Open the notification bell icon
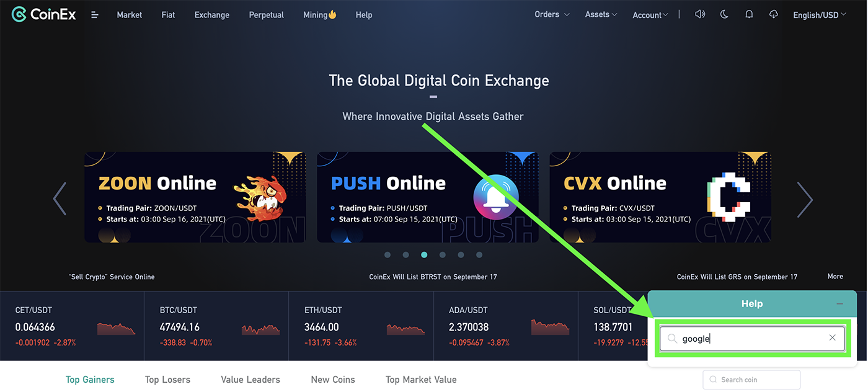This screenshot has width=868, height=392. pyautogui.click(x=749, y=14)
